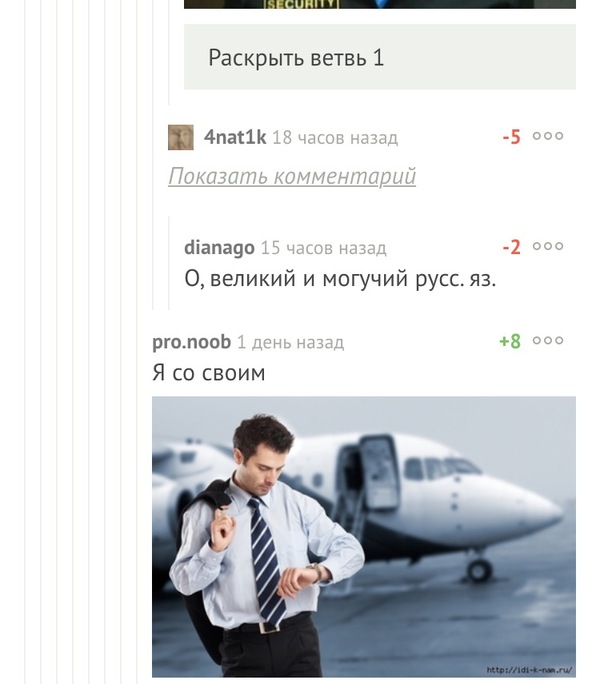Click the "1 день назад" timestamp
This screenshot has height=684, width=600.
pyautogui.click(x=290, y=342)
